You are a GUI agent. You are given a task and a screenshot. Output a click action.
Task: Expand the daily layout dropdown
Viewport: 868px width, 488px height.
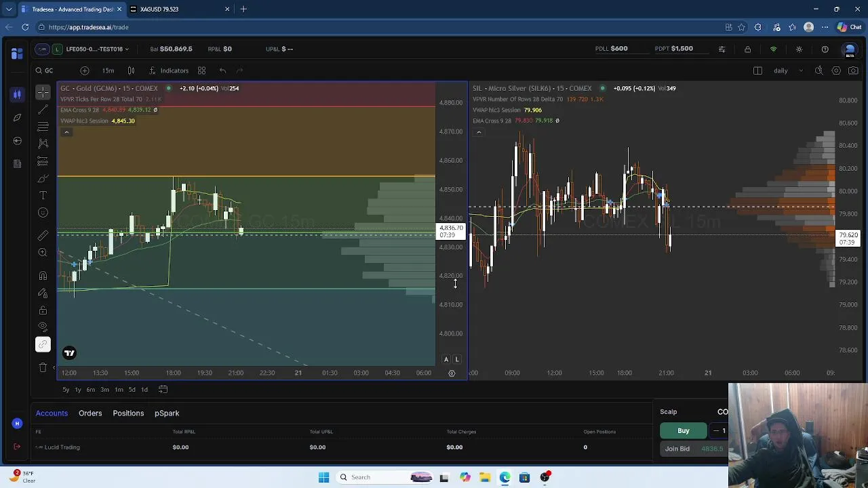click(x=788, y=70)
